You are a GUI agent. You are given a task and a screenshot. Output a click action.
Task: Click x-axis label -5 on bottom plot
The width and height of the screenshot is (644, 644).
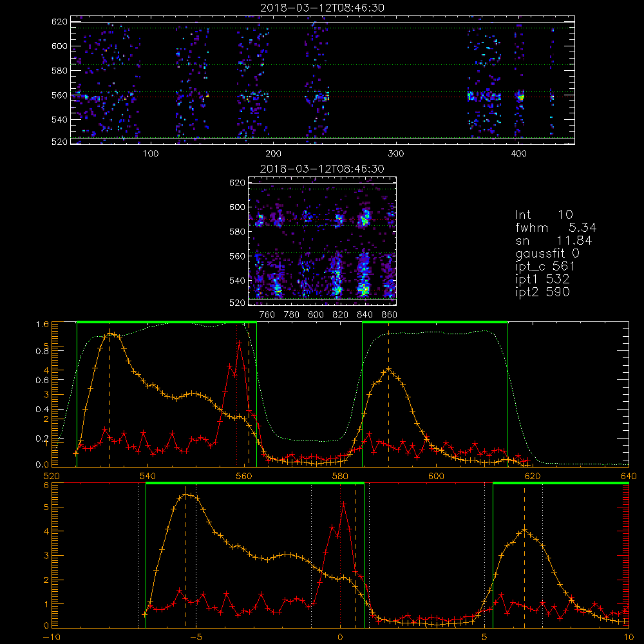pos(196,637)
